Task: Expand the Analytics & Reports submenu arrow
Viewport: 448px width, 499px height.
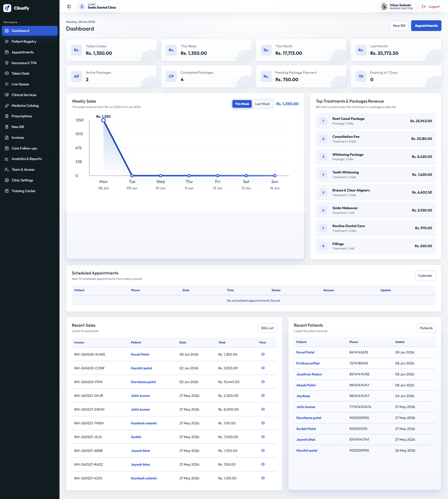Action: (x=53, y=159)
